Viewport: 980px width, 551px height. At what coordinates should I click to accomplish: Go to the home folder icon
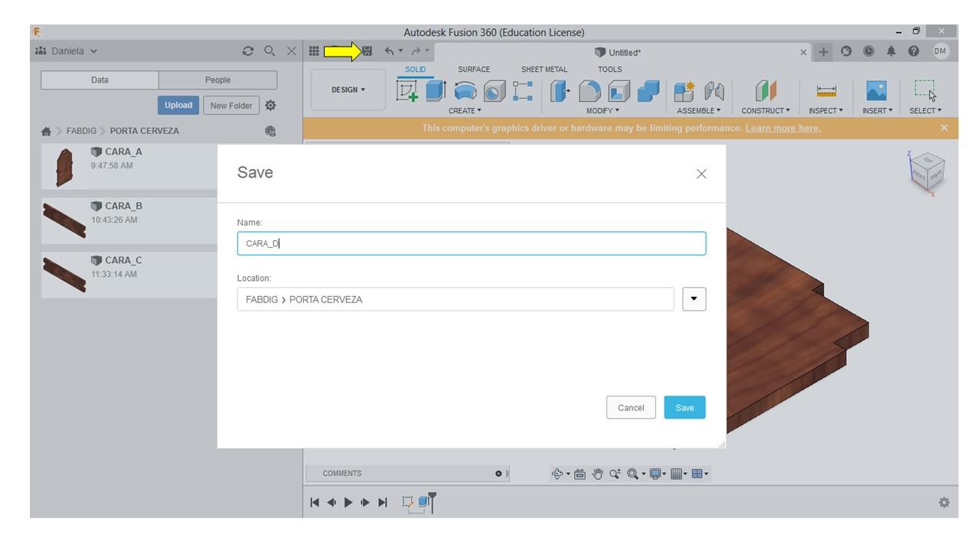pos(47,131)
